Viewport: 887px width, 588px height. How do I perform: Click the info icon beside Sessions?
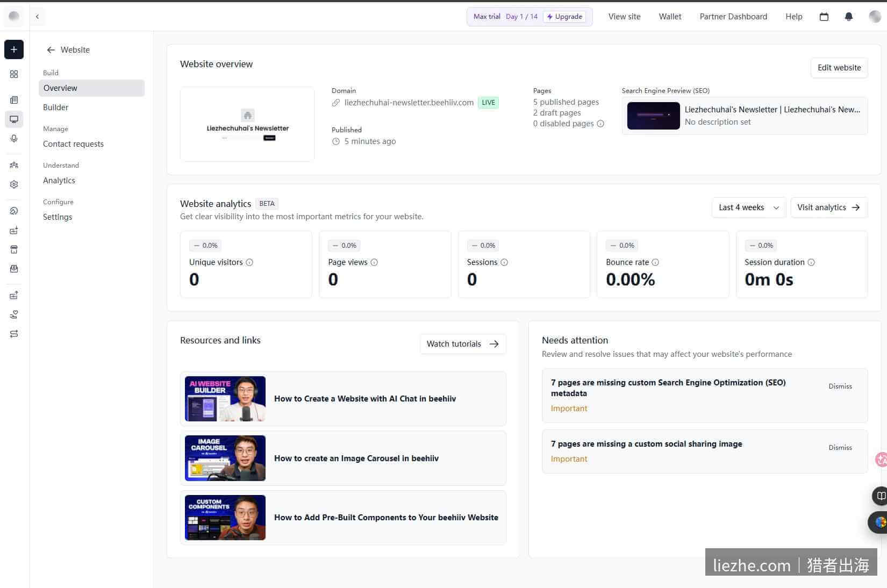tap(504, 262)
